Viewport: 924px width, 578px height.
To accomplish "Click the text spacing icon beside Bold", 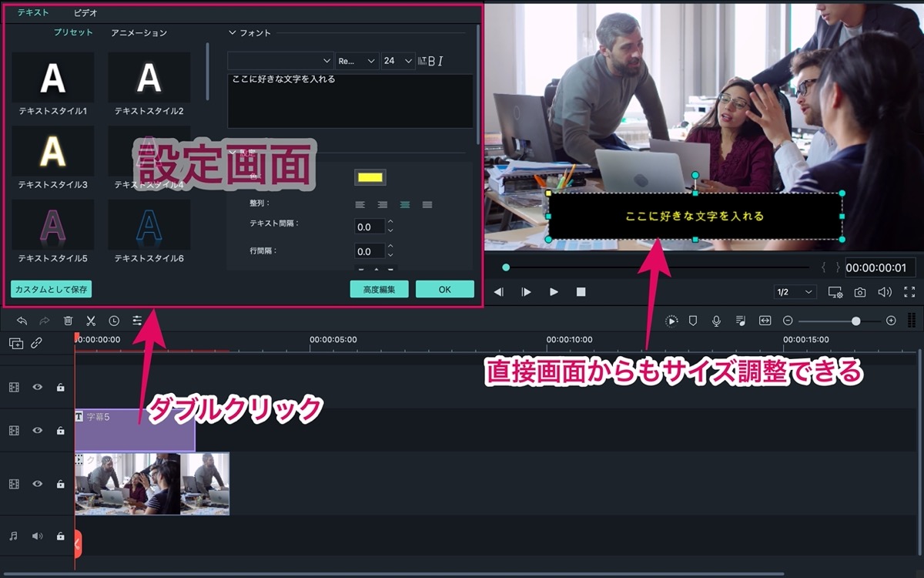I will (422, 61).
